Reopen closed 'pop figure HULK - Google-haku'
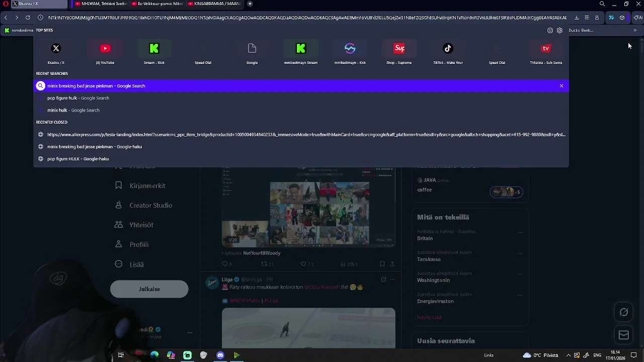This screenshot has height=362, width=644. click(301, 159)
